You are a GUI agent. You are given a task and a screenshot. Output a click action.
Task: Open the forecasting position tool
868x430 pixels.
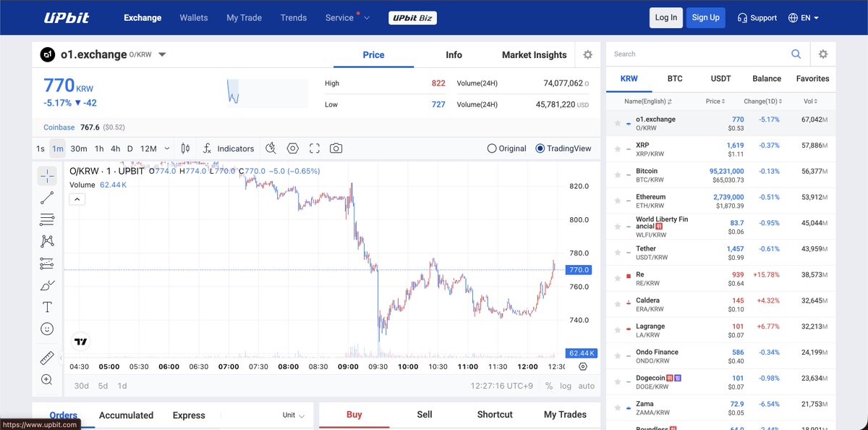tap(47, 264)
